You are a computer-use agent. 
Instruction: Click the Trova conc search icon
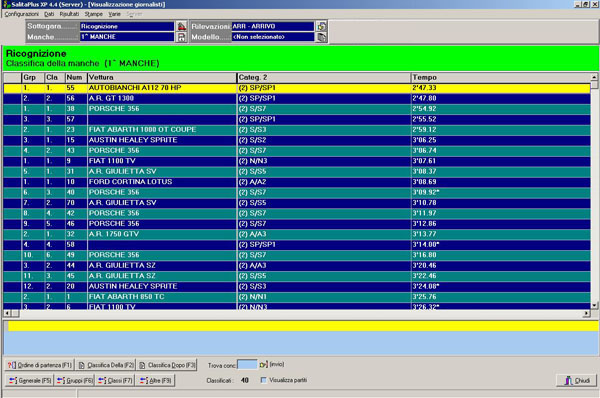pos(263,365)
